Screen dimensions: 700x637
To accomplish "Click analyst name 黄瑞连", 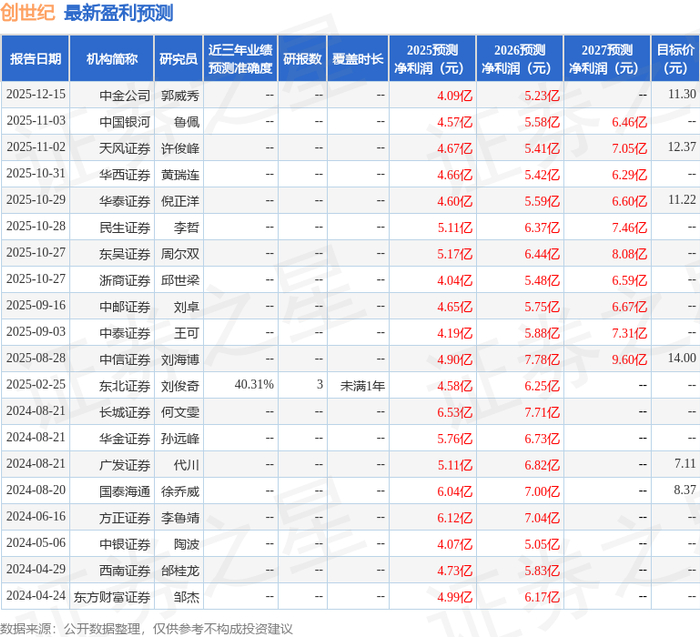I will pyautogui.click(x=180, y=175).
